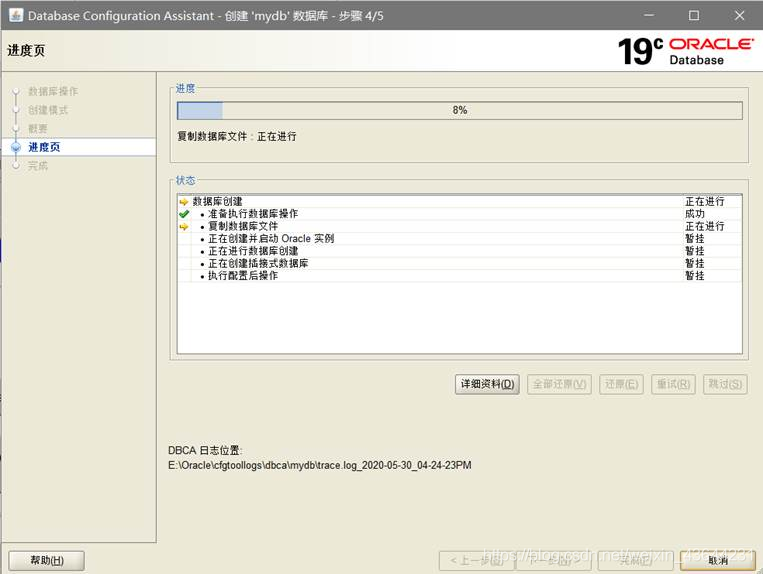Click the 准备执行数据库操作 row
Image resolution: width=763 pixels, height=574 pixels.
tap(460, 214)
